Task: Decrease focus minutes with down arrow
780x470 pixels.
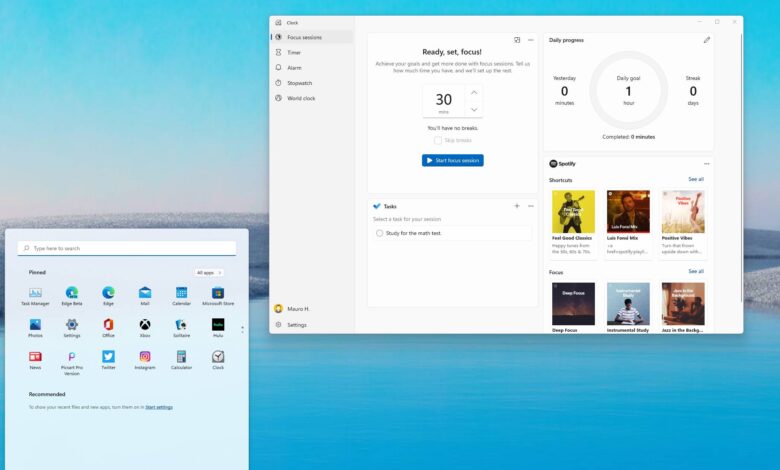Action: [x=474, y=109]
